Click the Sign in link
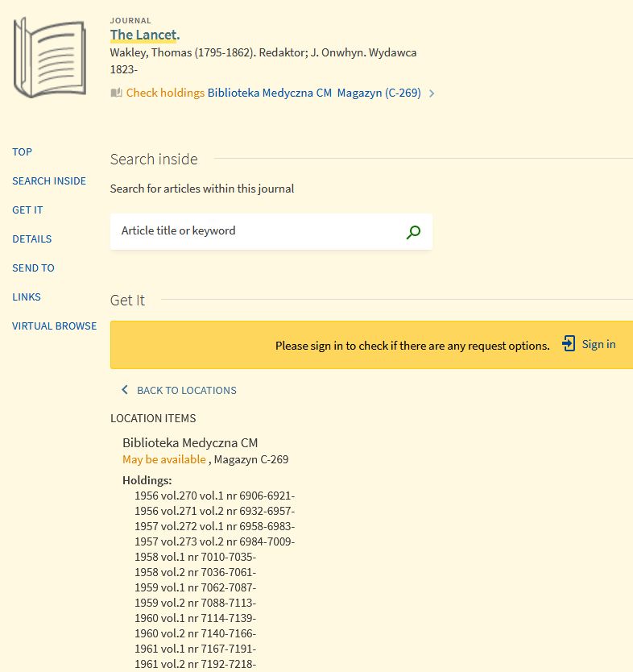 tap(598, 344)
